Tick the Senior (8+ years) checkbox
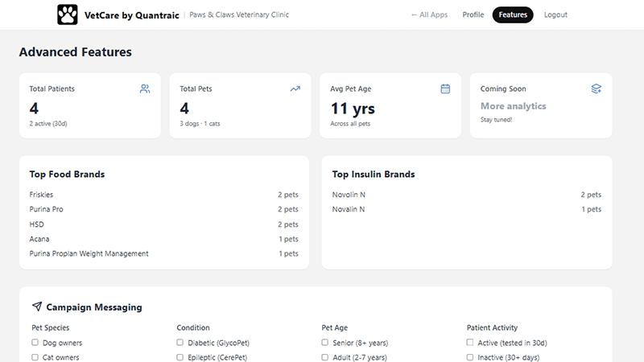644x362 pixels. pos(325,343)
